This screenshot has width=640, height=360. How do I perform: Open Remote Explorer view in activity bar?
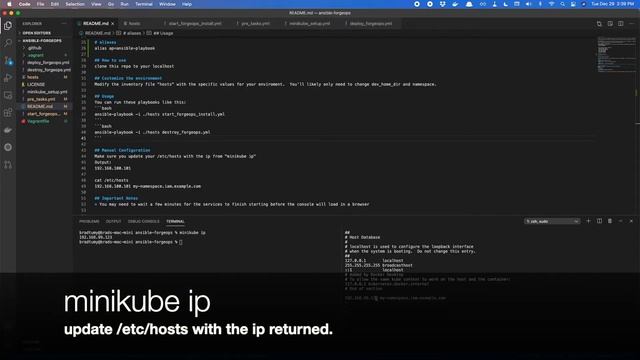click(x=8, y=96)
